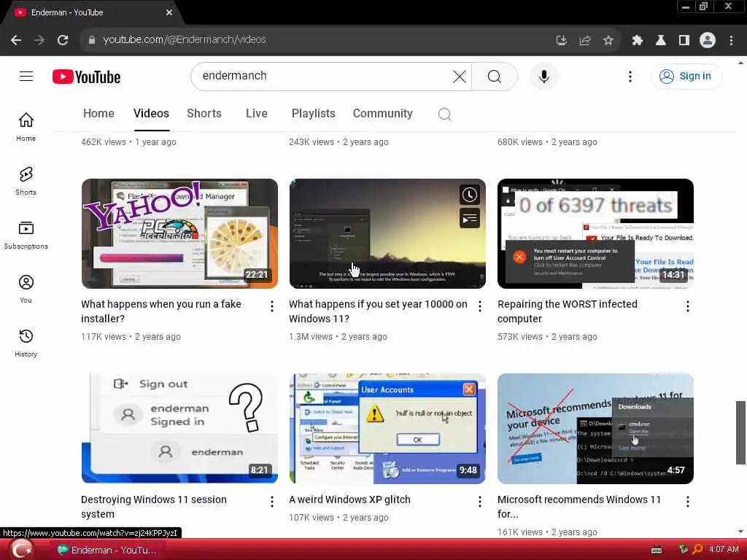Image resolution: width=747 pixels, height=560 pixels.
Task: Select Enderman - YouTube taskbar item
Action: (107, 550)
